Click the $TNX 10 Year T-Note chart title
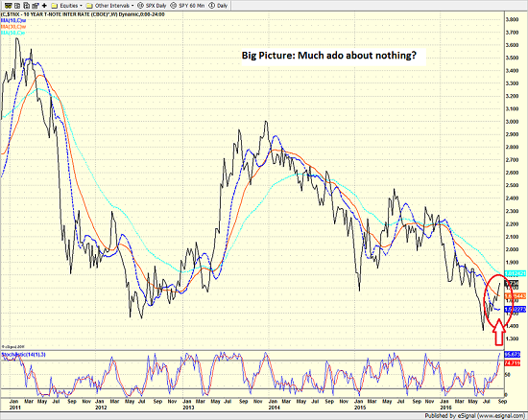Viewport: 528px width, 420px height. point(83,14)
